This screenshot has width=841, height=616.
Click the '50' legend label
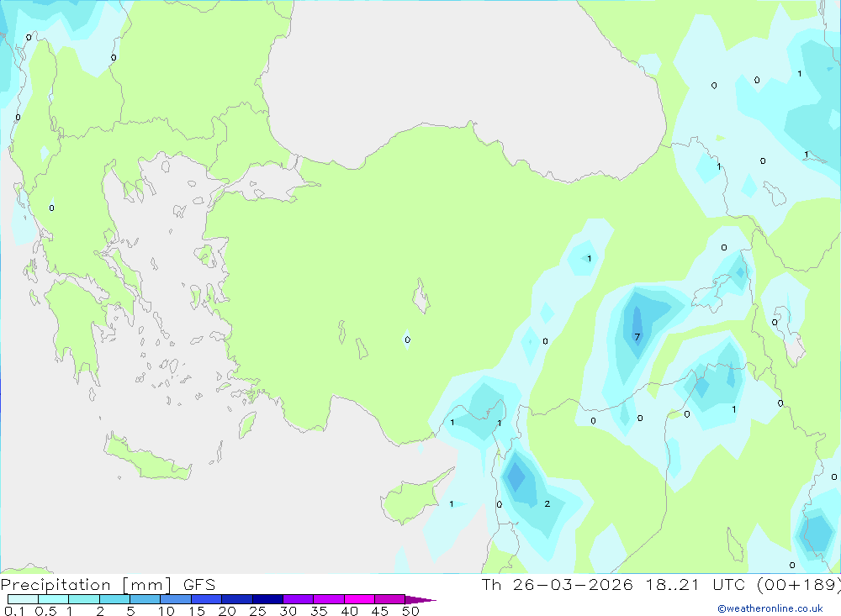pos(410,611)
